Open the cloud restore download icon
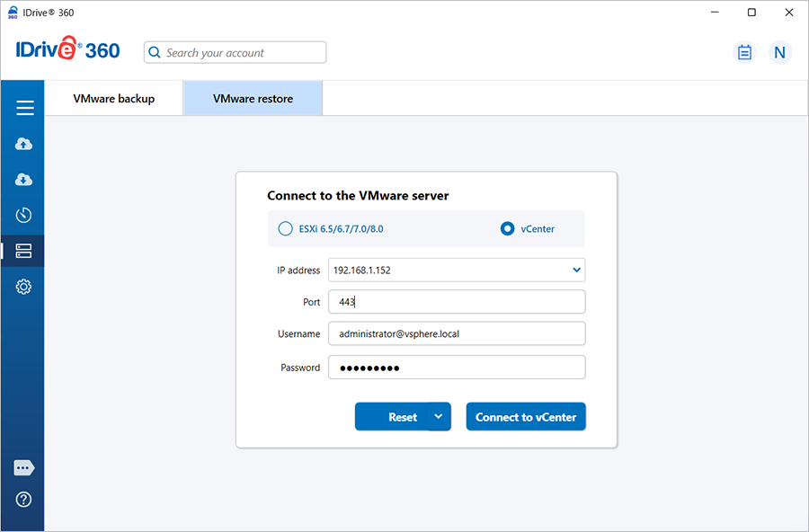The width and height of the screenshot is (809, 532). click(x=24, y=180)
